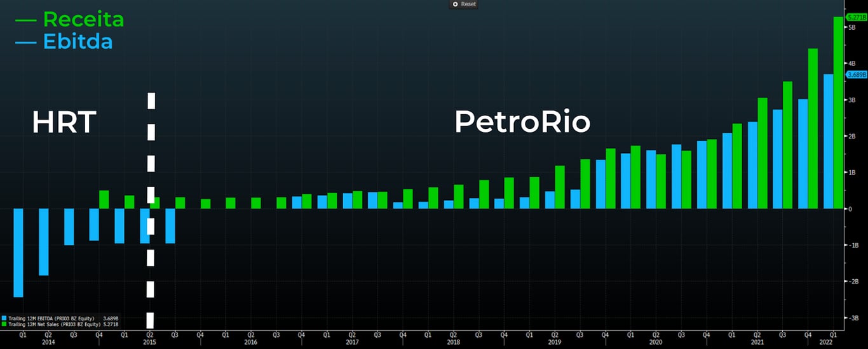Click the blue EBITDA bar for Q3 2014
The width and height of the screenshot is (868, 349).
(69, 227)
